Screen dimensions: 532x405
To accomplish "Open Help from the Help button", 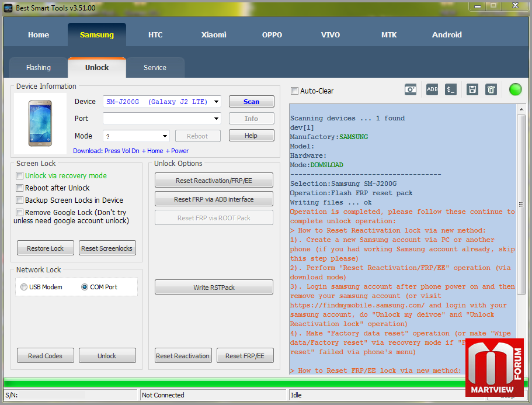I will 252,136.
